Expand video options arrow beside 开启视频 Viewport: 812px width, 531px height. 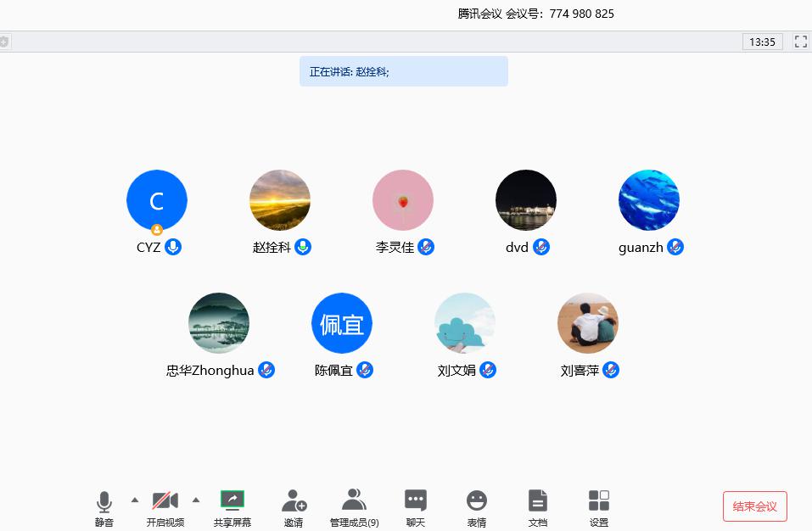196,500
